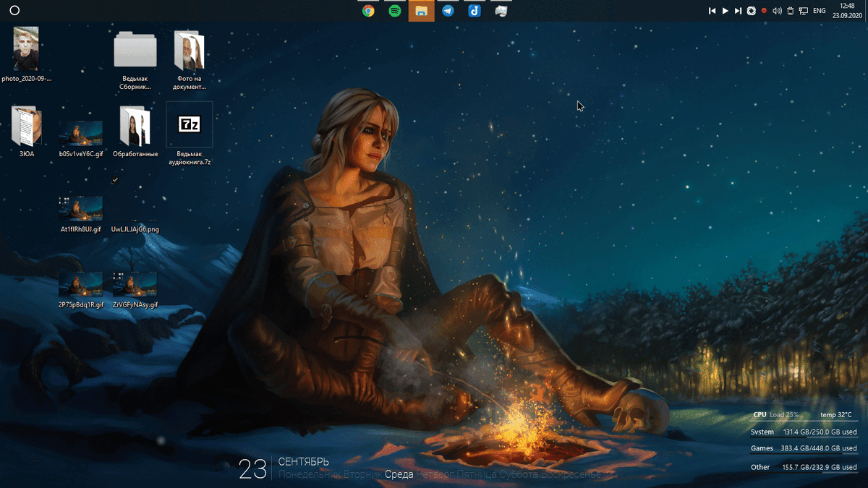Open the swirl tray icon
The image size is (868, 488).
pyautogui.click(x=752, y=11)
